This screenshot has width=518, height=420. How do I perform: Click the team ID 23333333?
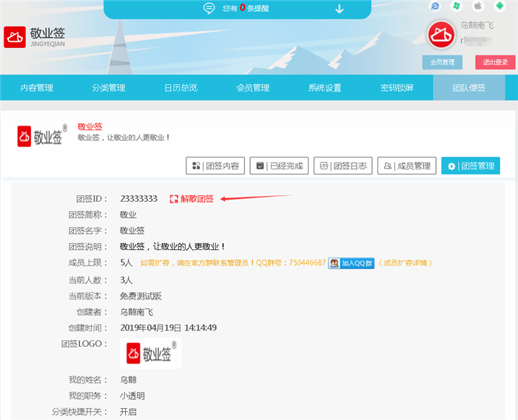click(x=139, y=199)
